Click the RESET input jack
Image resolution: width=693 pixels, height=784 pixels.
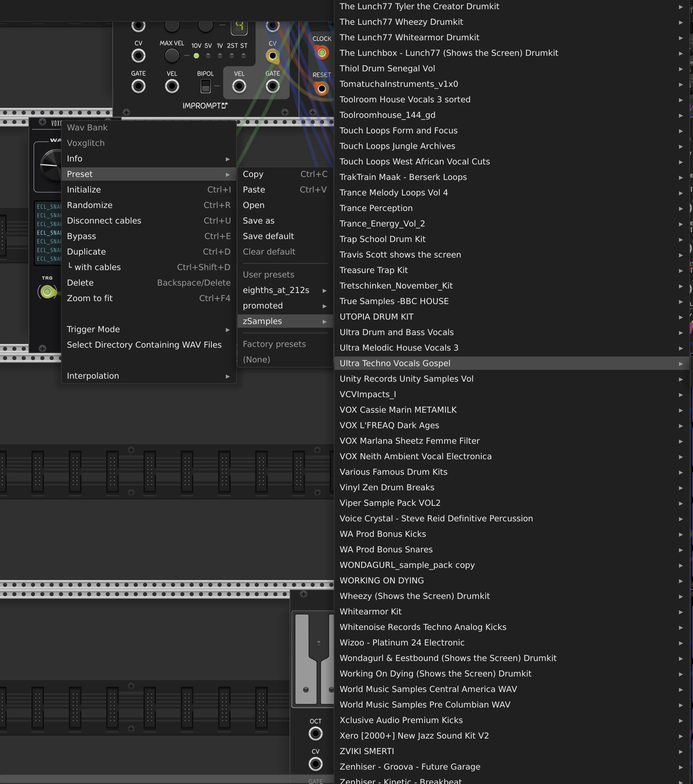point(322,89)
